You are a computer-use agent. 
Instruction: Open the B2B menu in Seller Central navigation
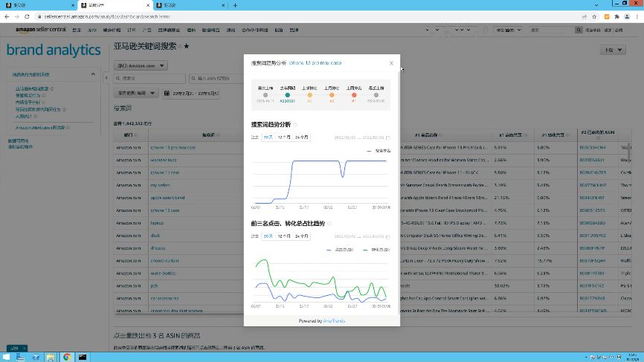279,30
